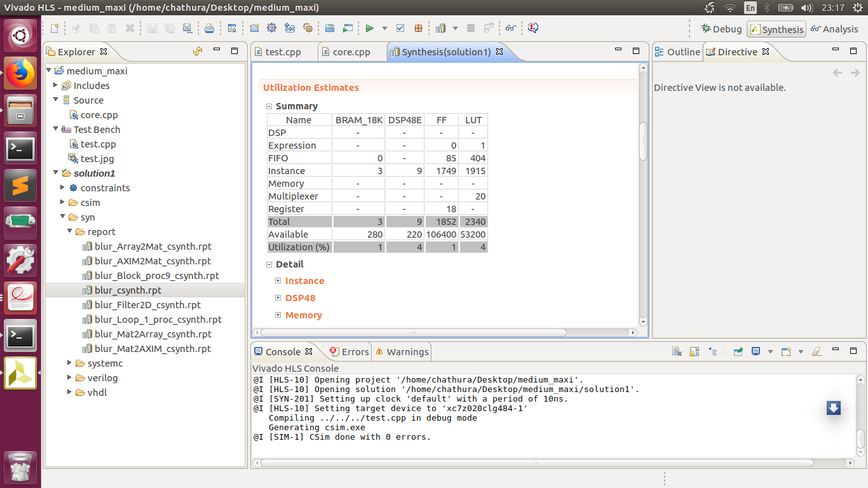Toggle Pin Console in Console toolbar

(x=738, y=351)
